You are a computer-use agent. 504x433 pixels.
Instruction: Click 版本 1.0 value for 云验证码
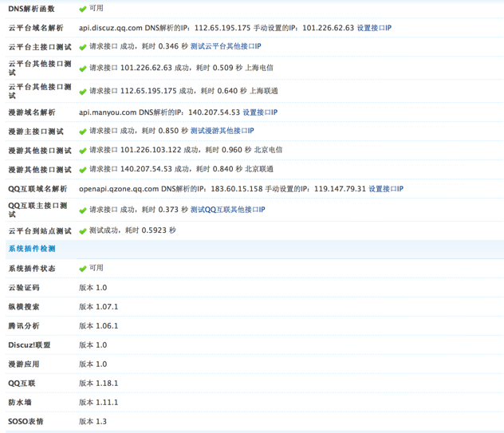93,288
